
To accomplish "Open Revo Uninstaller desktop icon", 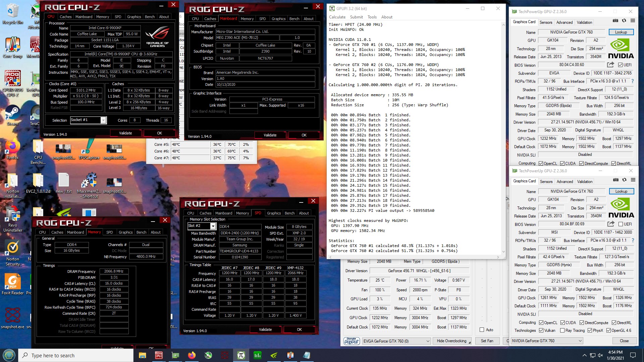I will point(13,219).
